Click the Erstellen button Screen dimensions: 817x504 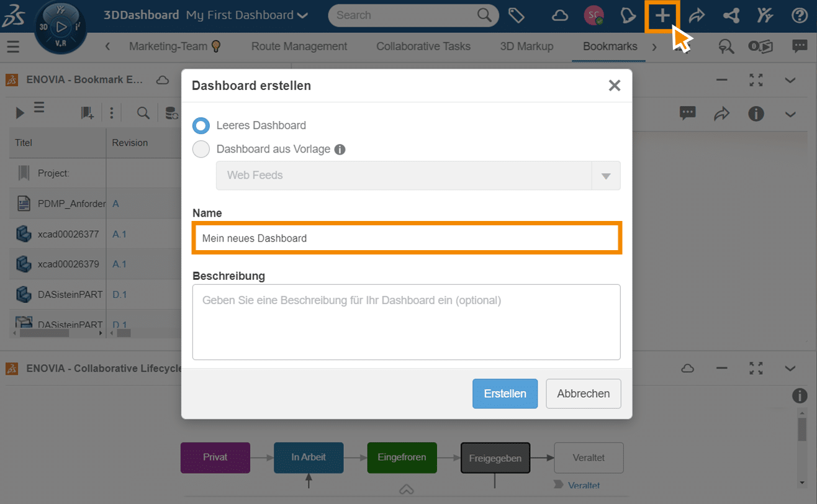tap(505, 394)
